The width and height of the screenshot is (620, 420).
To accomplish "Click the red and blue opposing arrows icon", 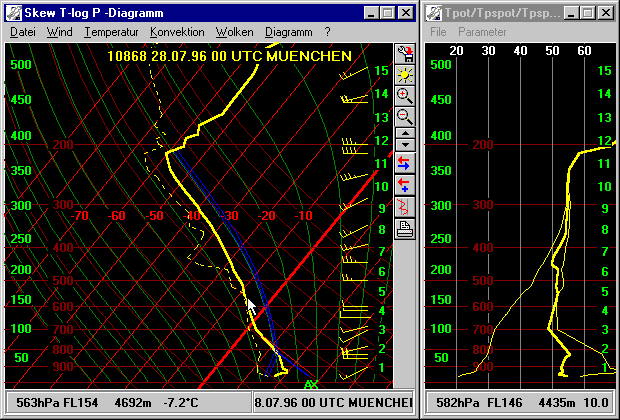I will point(405,163).
